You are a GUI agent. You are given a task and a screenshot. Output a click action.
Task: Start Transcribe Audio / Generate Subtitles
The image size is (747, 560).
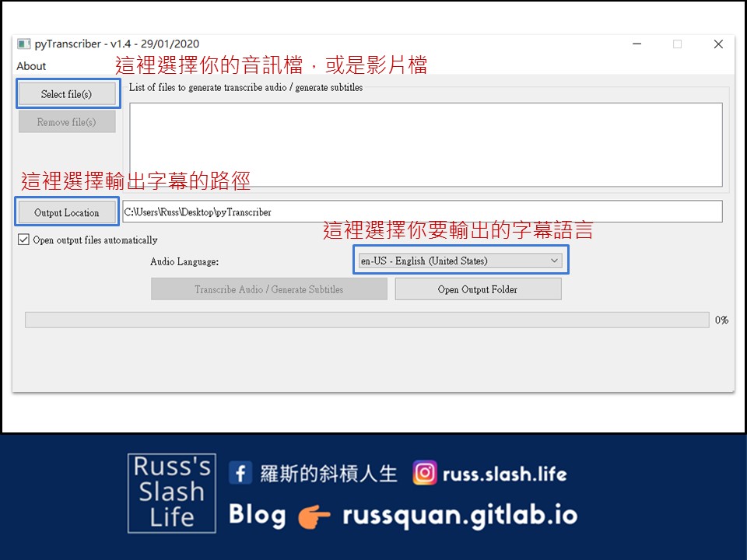(268, 289)
